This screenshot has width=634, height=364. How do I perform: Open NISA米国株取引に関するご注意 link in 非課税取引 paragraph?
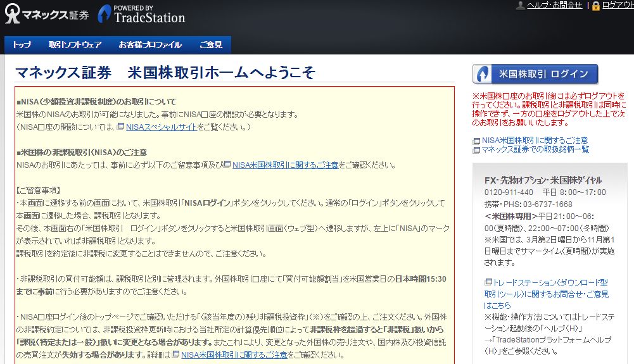click(x=286, y=165)
